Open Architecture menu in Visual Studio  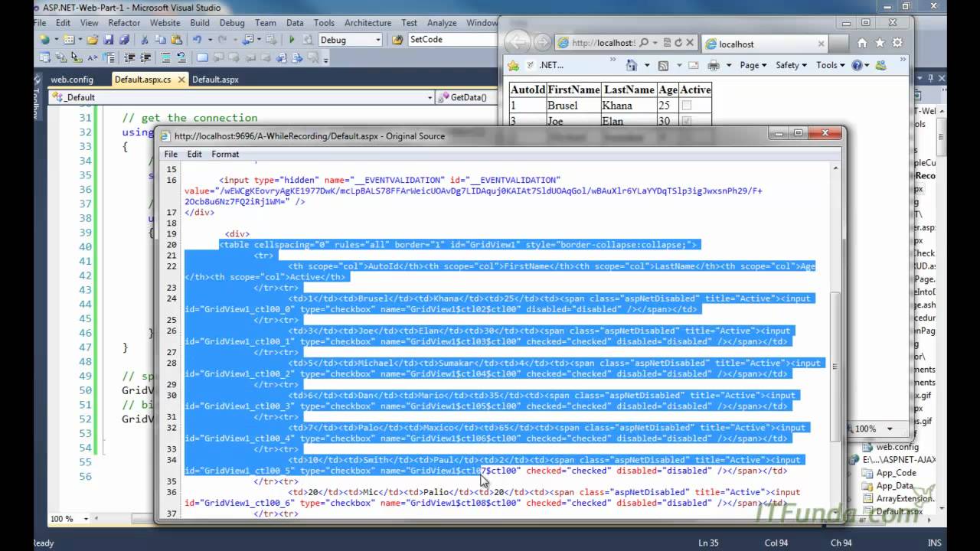(367, 23)
